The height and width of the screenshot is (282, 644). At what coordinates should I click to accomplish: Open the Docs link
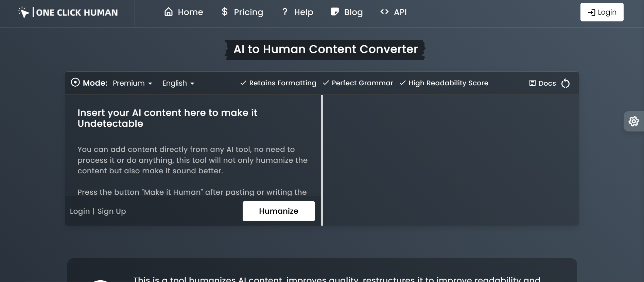click(x=543, y=83)
